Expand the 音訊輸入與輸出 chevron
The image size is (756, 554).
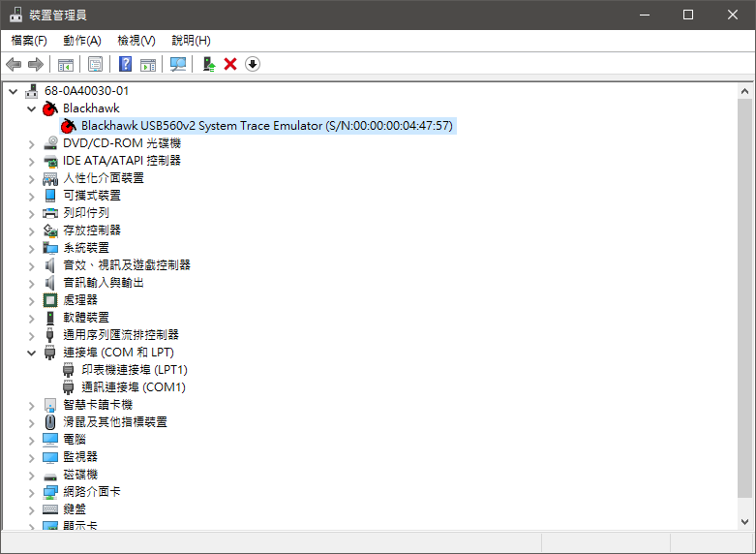32,283
